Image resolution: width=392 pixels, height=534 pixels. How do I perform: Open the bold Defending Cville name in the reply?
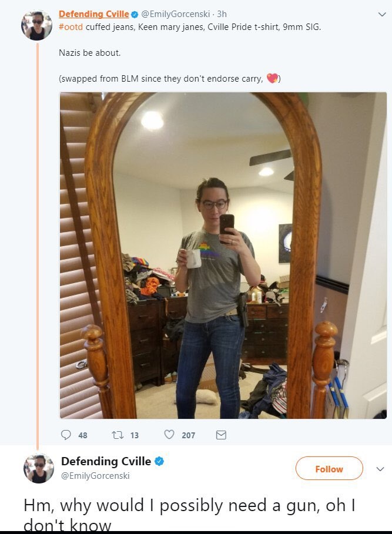[x=106, y=461]
